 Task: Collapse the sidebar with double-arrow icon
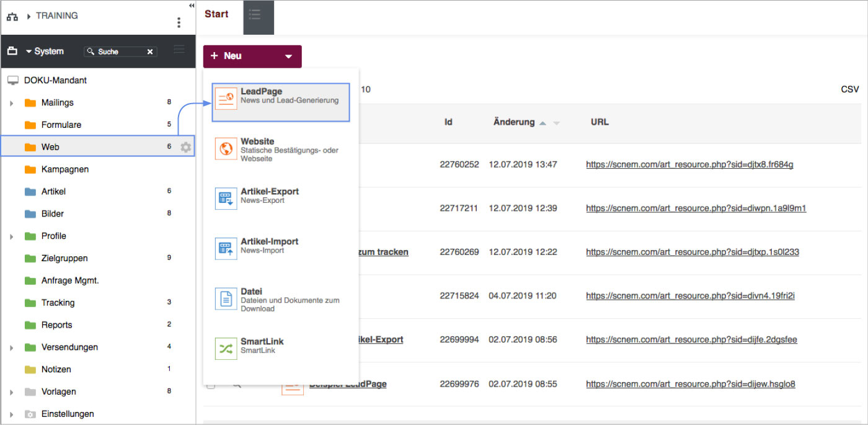192,6
